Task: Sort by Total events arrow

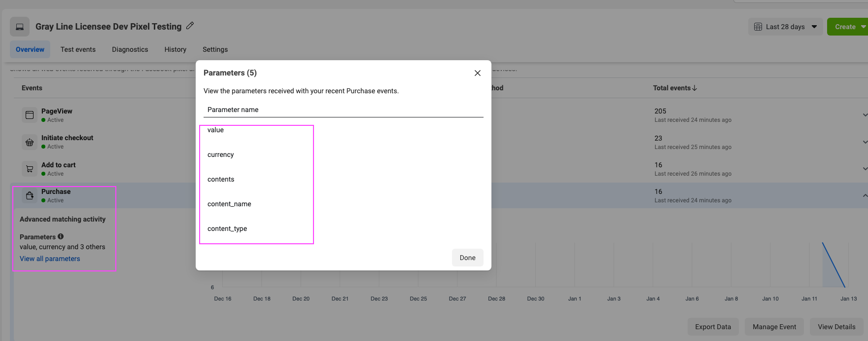Action: pyautogui.click(x=694, y=88)
